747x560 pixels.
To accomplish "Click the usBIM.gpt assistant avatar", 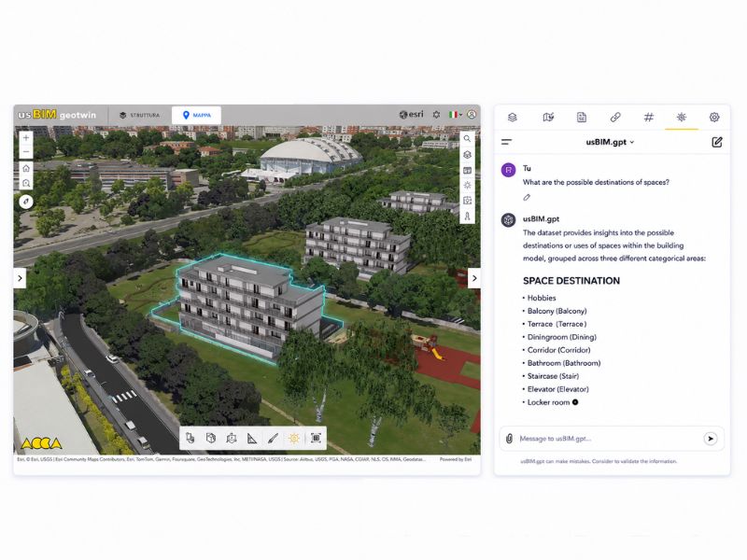I will [508, 220].
